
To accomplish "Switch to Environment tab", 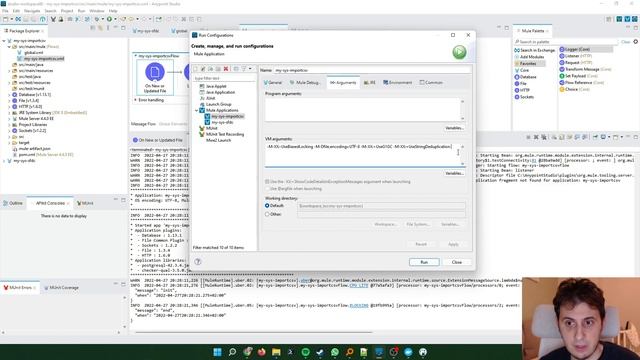I will click(x=398, y=82).
